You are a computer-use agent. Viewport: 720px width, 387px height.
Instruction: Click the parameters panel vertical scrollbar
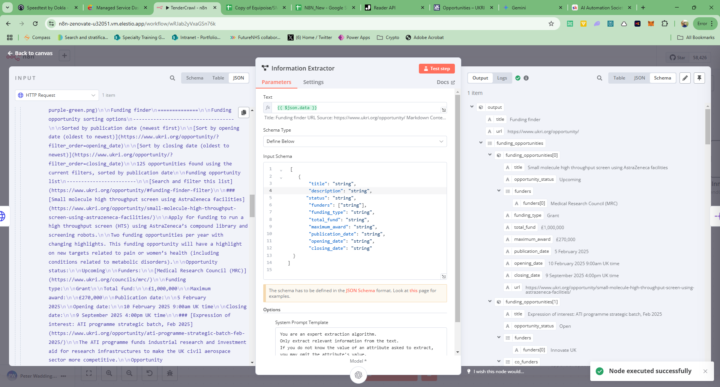click(x=457, y=207)
